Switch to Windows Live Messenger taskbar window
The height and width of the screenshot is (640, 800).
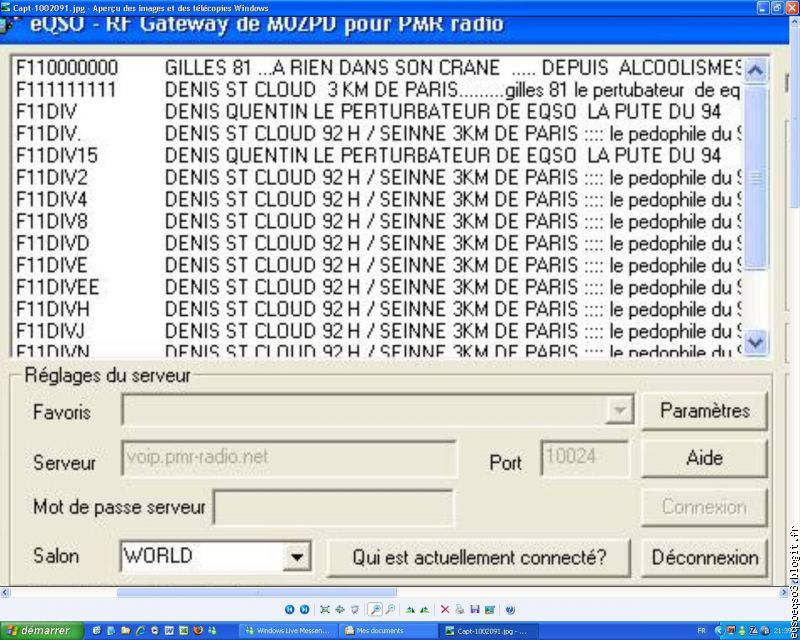pos(288,631)
